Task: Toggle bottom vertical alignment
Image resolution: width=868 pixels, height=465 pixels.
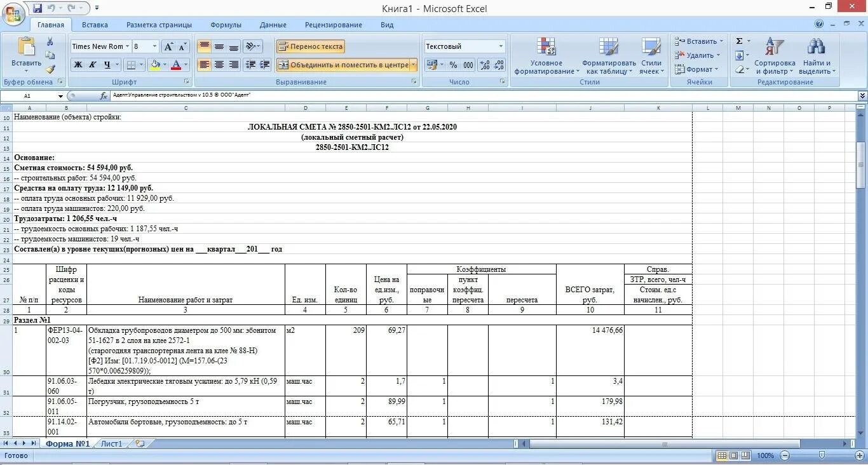Action: click(233, 46)
